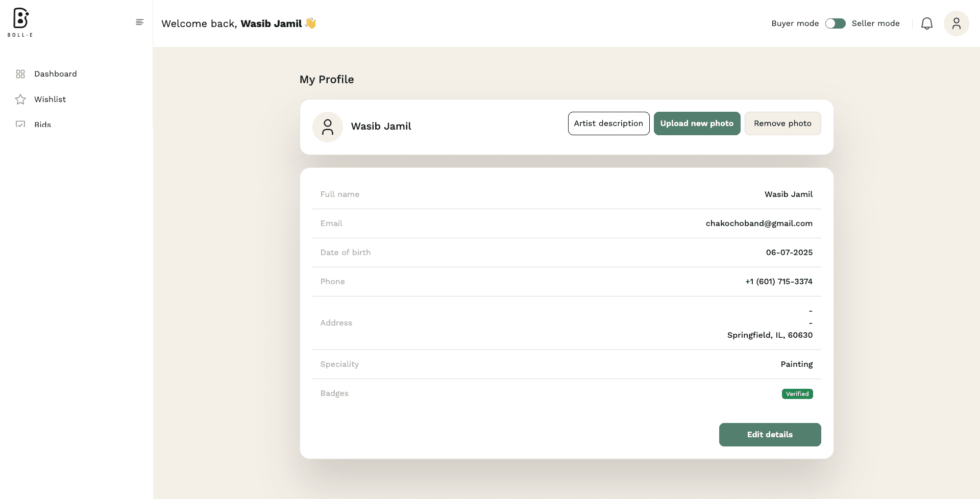The width and height of the screenshot is (980, 499).
Task: Click the Remove photo button
Action: pos(782,123)
